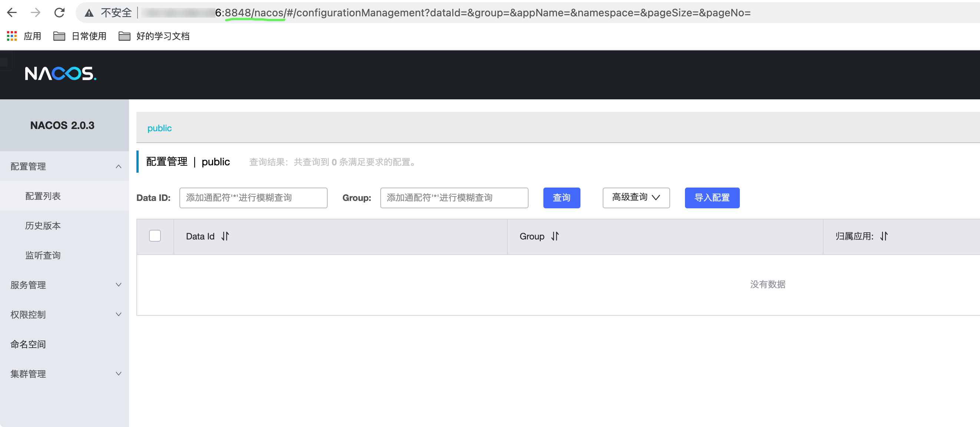Image resolution: width=980 pixels, height=427 pixels.
Task: Click the browser forward navigation arrow
Action: [36, 13]
